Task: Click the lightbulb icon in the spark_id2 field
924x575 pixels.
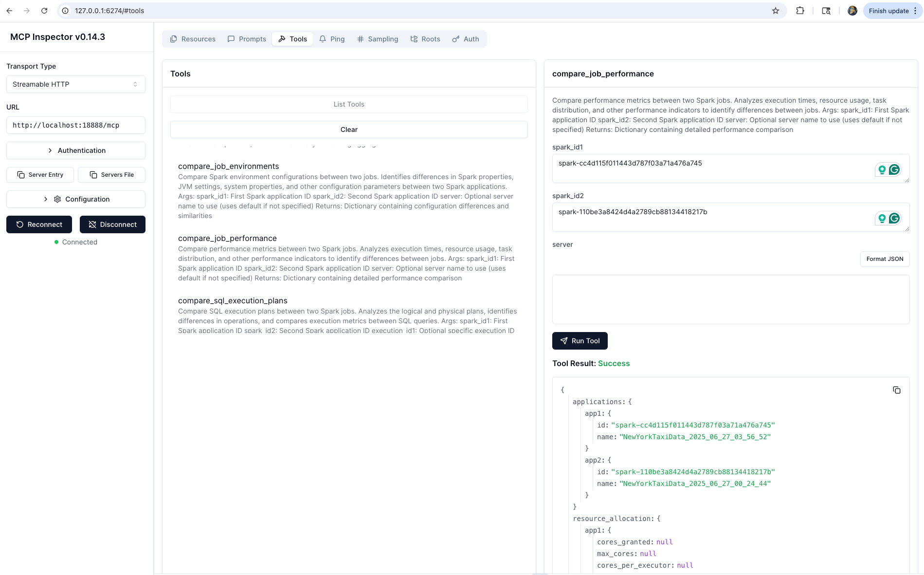Action: point(882,218)
